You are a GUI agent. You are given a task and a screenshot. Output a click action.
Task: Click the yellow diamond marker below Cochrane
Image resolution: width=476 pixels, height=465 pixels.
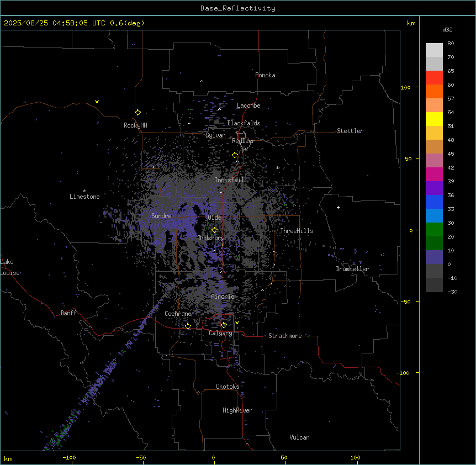pyautogui.click(x=188, y=326)
